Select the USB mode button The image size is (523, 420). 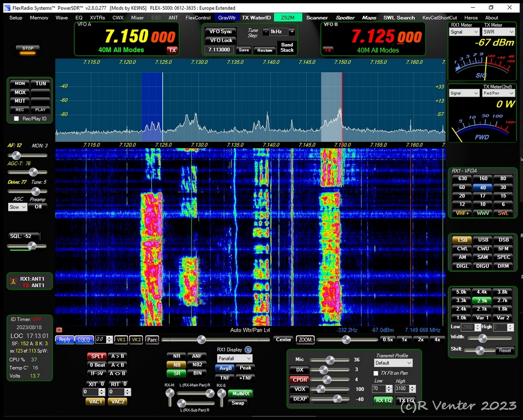(x=483, y=240)
